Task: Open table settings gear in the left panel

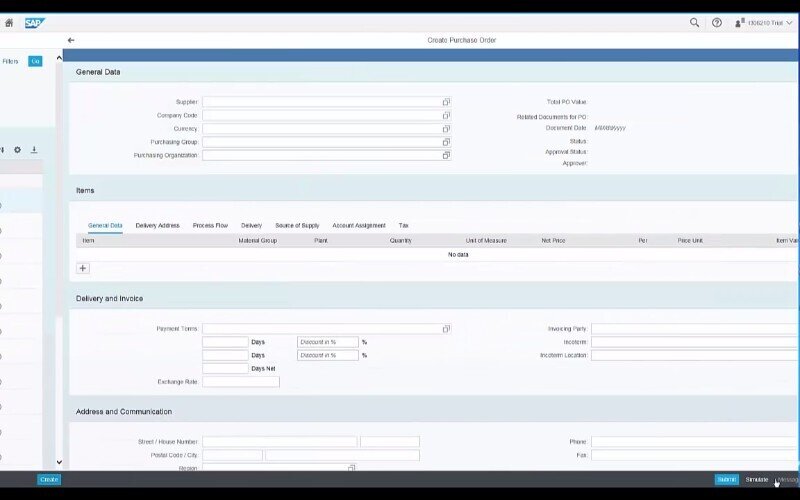Action: (x=17, y=150)
